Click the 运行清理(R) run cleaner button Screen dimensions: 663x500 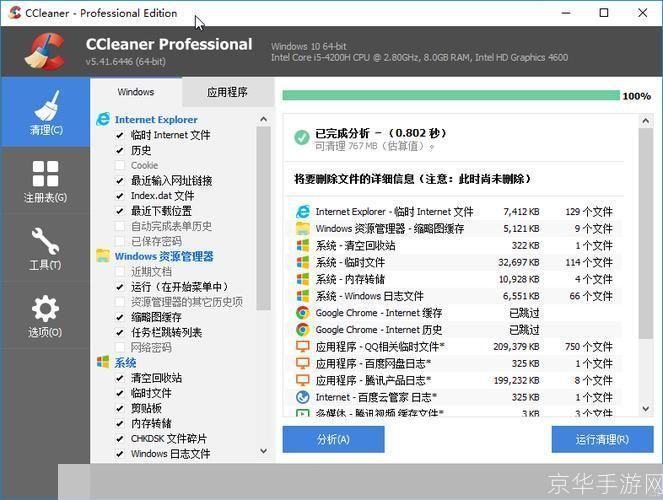[602, 440]
